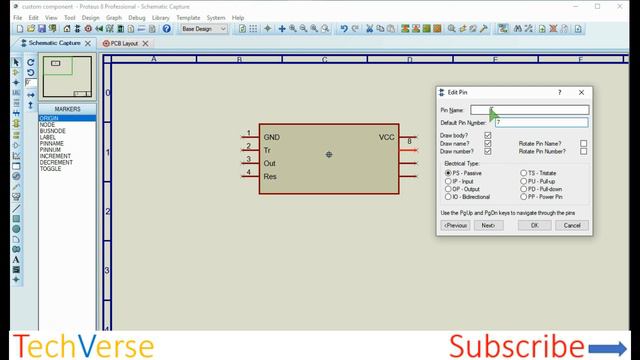Select ORIGIN in the Markers list
This screenshot has width=640, height=360.
coord(67,118)
